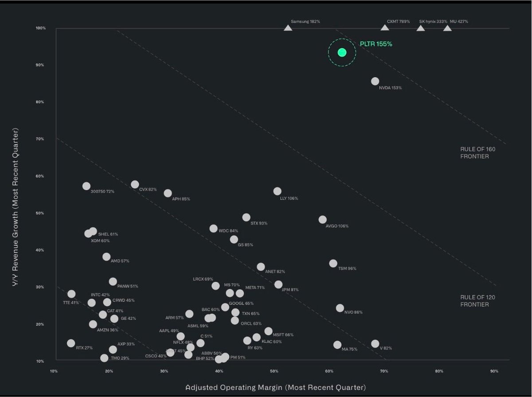Click the TSM data point circle

[x=333, y=263]
